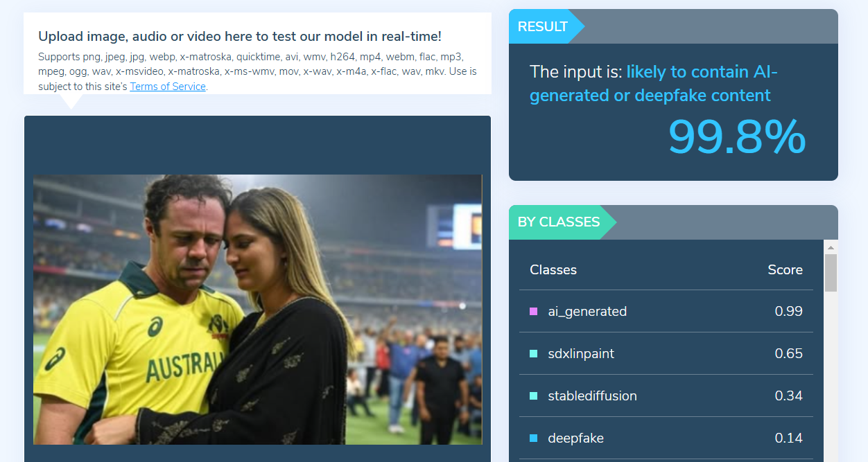Click the deepfake class label

[x=575, y=438]
